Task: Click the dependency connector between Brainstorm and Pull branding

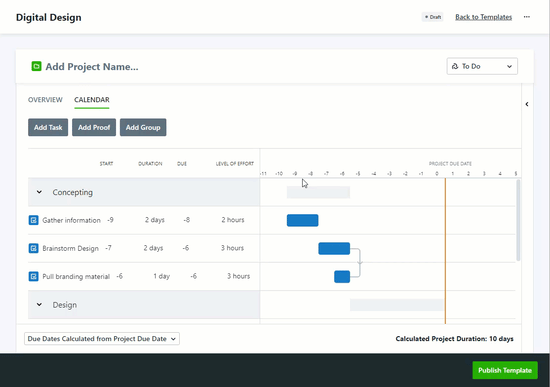Action: [x=357, y=262]
